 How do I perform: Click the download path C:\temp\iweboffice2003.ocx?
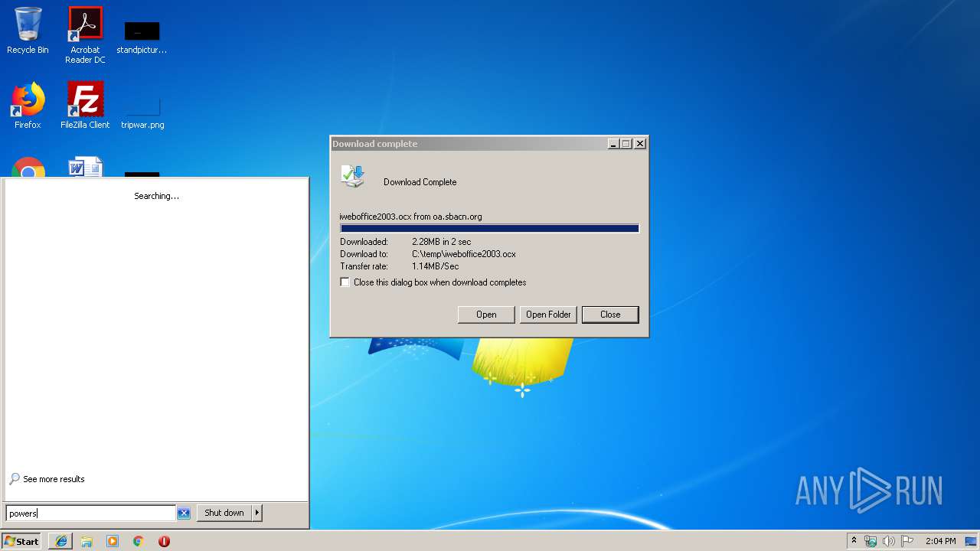(464, 254)
